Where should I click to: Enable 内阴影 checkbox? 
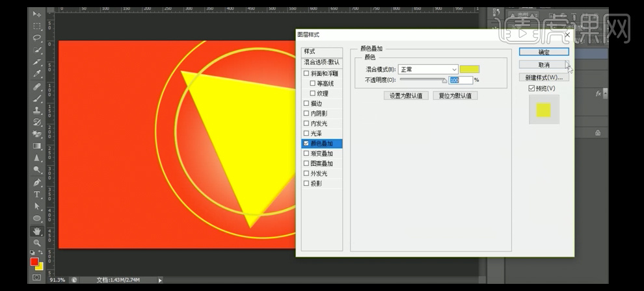306,113
